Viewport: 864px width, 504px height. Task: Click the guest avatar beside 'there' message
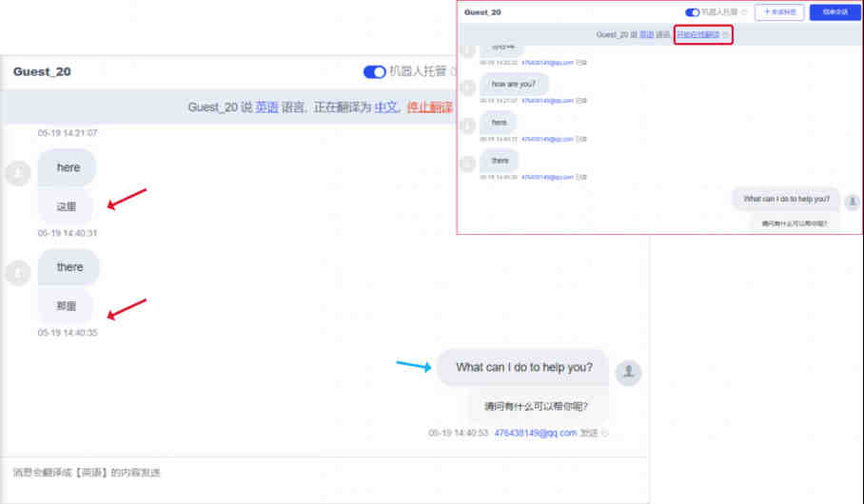pyautogui.click(x=17, y=273)
